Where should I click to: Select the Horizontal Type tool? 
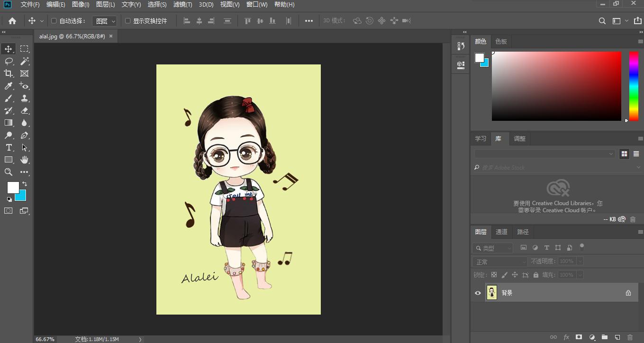click(9, 147)
